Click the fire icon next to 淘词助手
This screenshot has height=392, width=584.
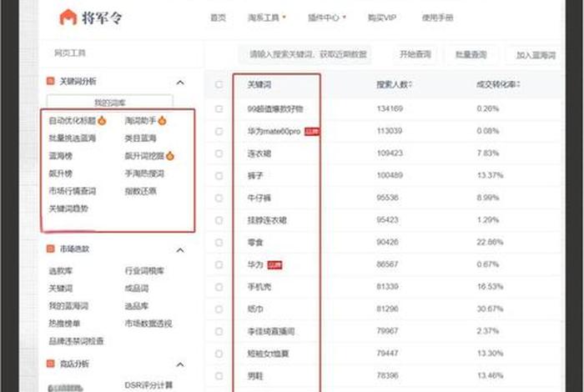pyautogui.click(x=163, y=120)
